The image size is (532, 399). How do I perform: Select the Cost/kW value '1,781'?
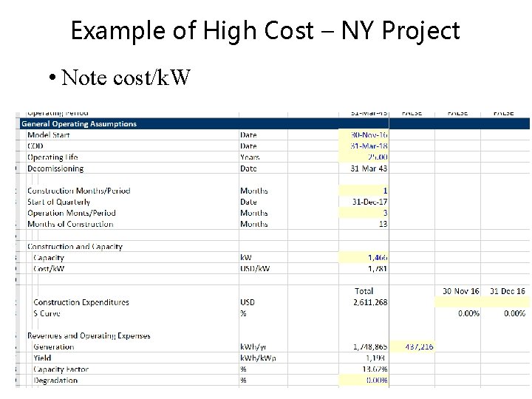378,269
